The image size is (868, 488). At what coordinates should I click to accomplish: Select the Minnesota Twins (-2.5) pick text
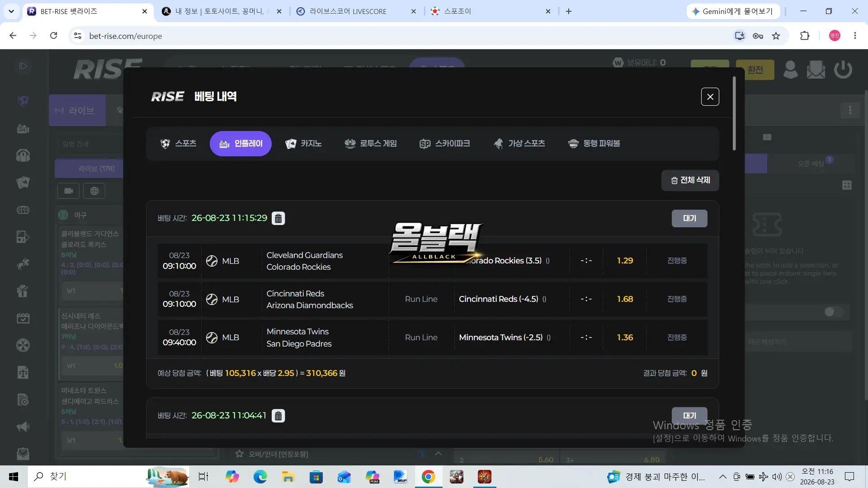click(501, 338)
